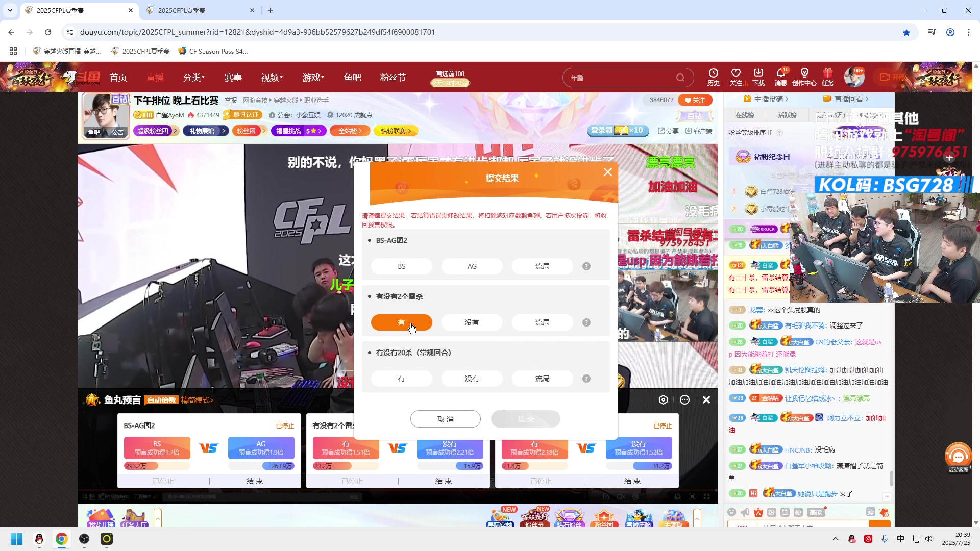980x551 pixels.
Task: Click the 取消 button
Action: [x=445, y=419]
